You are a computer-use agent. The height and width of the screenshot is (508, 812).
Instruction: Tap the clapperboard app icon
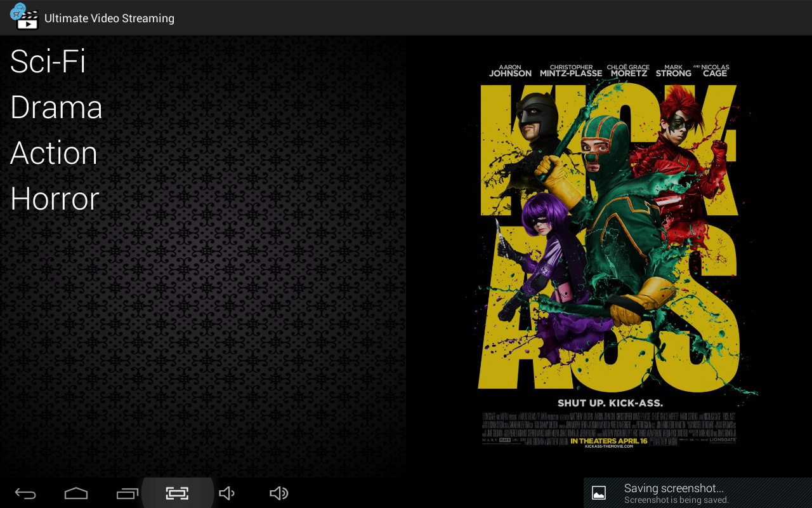click(x=25, y=17)
